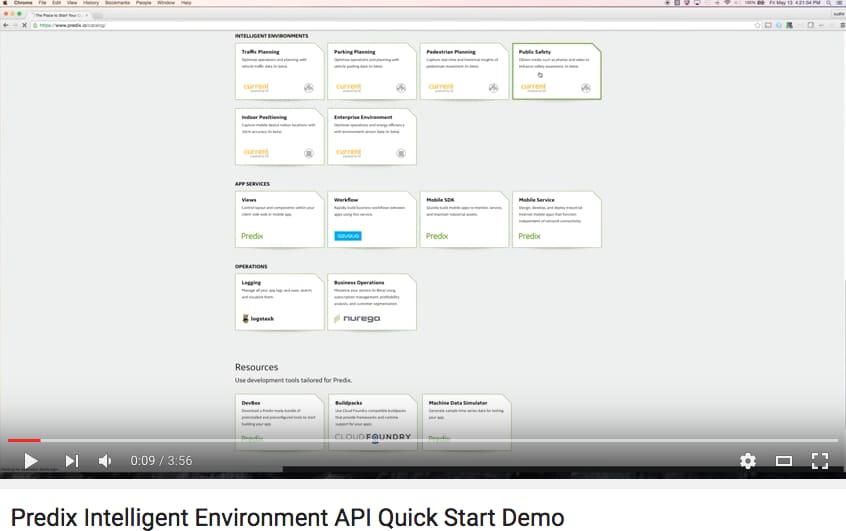Screen dimensions: 846x531
Task: Click the round icon on Enterprise Environment card
Action: point(401,153)
